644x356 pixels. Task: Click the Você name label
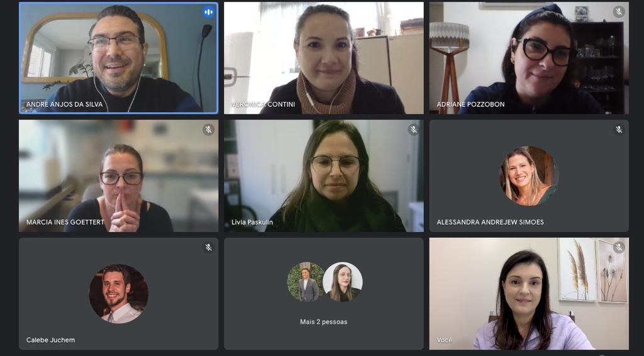tap(445, 340)
